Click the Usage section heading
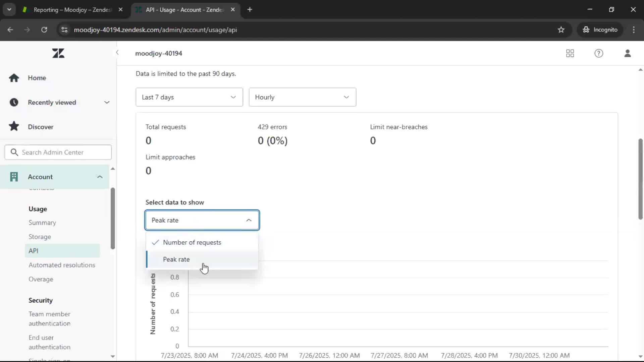The image size is (644, 362). pos(38,209)
